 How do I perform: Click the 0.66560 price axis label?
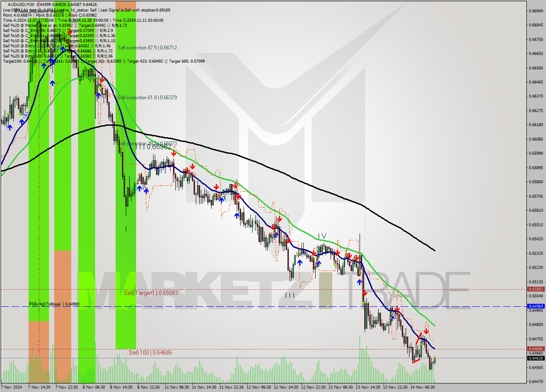pyautogui.click(x=536, y=68)
